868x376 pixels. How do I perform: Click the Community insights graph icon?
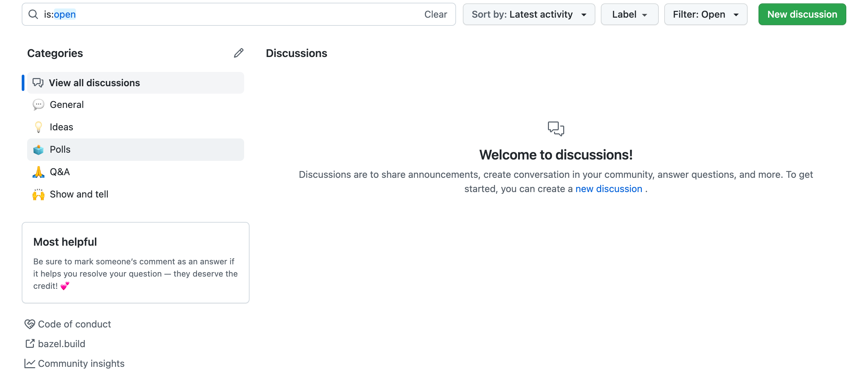pyautogui.click(x=30, y=363)
